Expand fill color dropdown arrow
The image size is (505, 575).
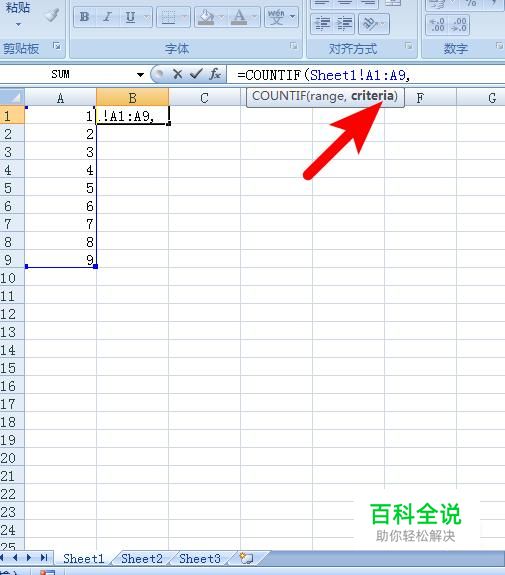tap(221, 17)
